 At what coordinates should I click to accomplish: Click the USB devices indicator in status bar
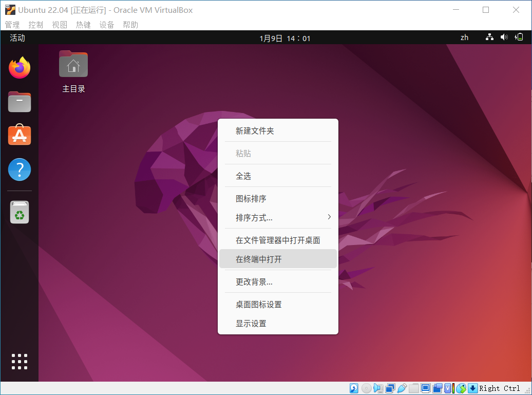tap(402, 388)
